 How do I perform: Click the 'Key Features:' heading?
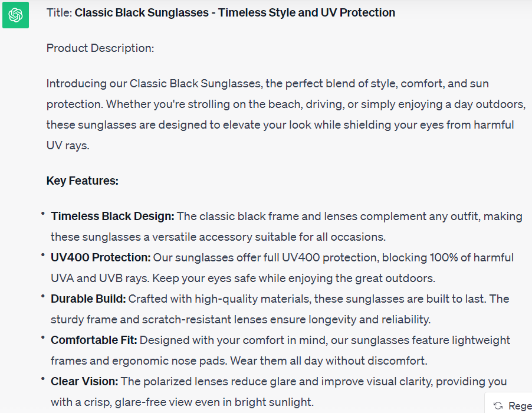click(x=83, y=181)
